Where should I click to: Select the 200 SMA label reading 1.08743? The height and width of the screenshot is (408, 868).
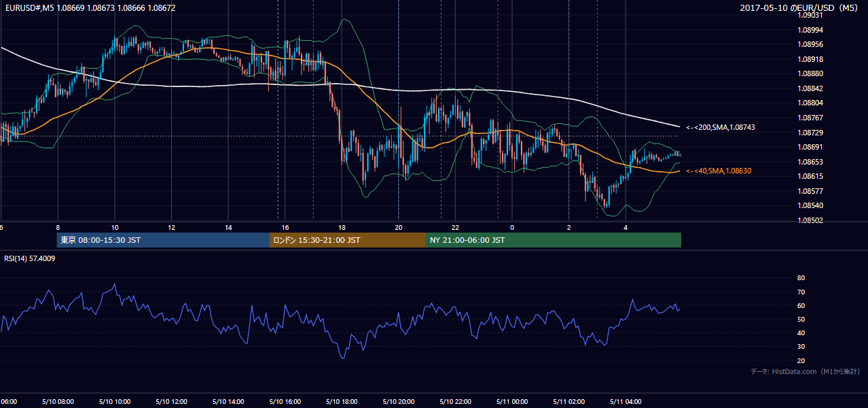(720, 127)
